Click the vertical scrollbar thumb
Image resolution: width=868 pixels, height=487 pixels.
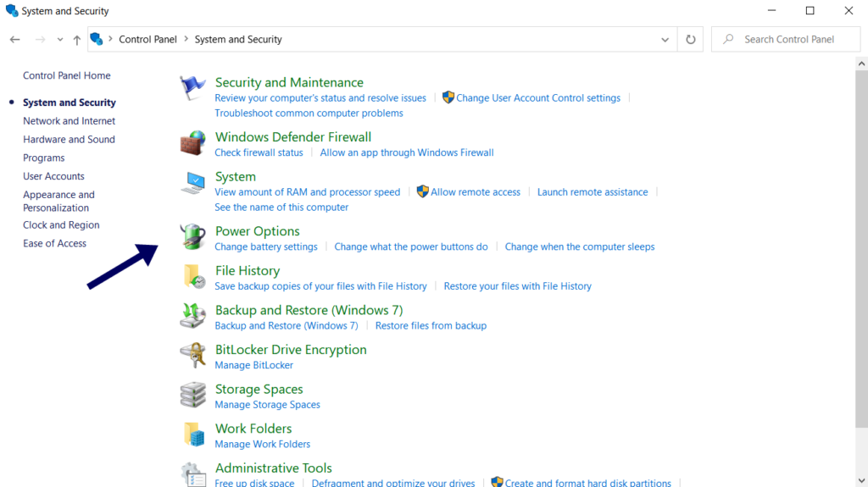click(861, 249)
